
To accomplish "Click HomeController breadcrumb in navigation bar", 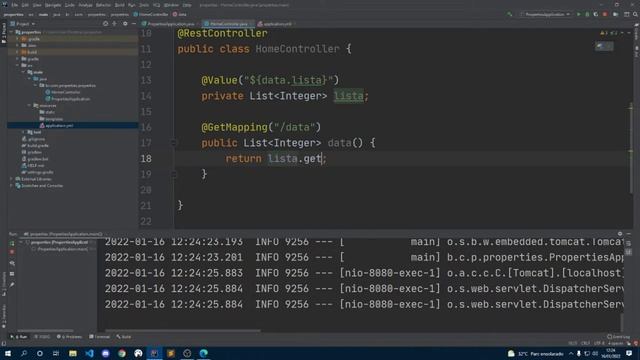I will (151, 14).
